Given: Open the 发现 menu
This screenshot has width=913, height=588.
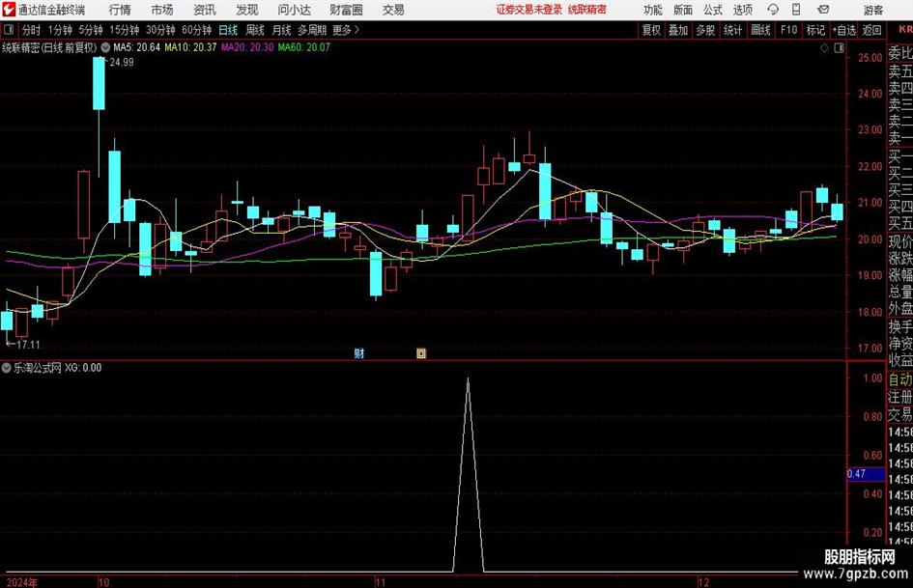Looking at the screenshot, I should point(247,10).
